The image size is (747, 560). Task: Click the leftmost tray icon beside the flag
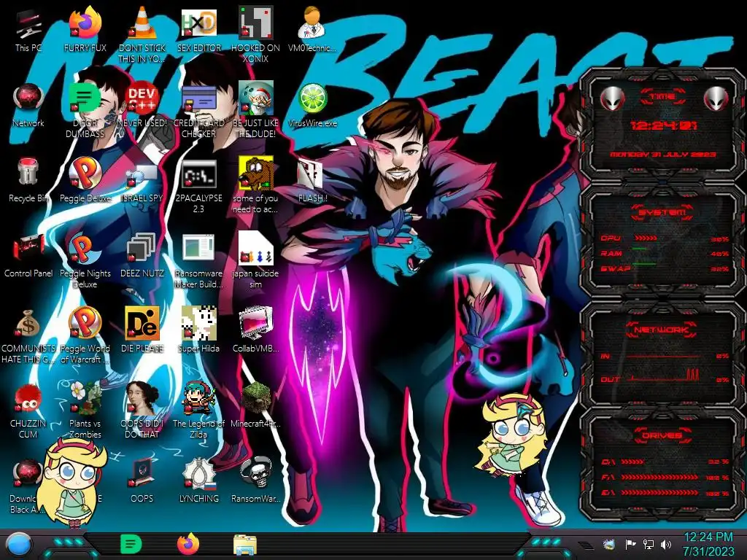(608, 544)
